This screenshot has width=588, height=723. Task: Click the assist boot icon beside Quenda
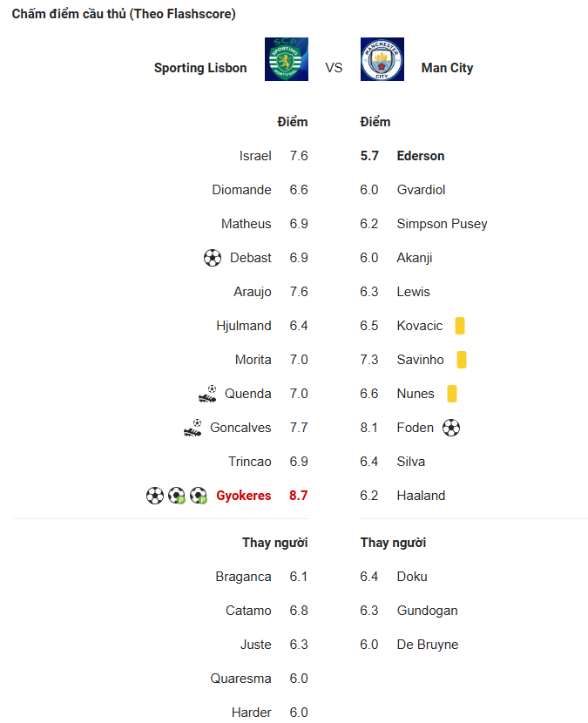click(207, 394)
